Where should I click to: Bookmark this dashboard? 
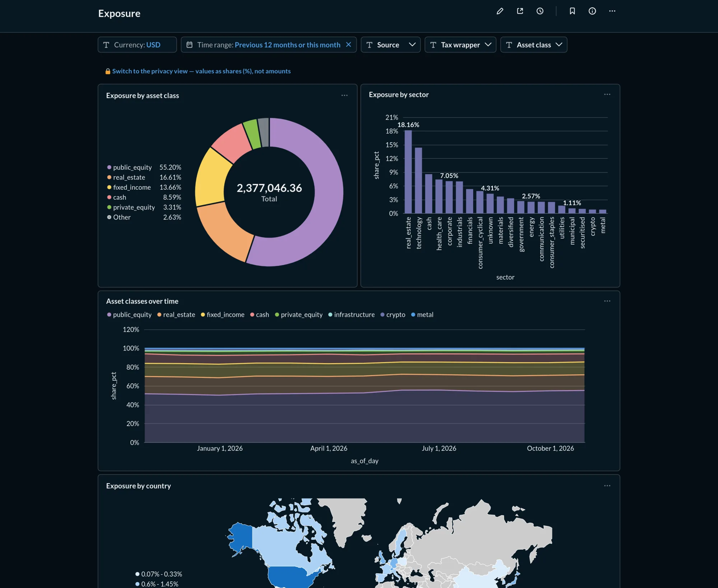[572, 11]
